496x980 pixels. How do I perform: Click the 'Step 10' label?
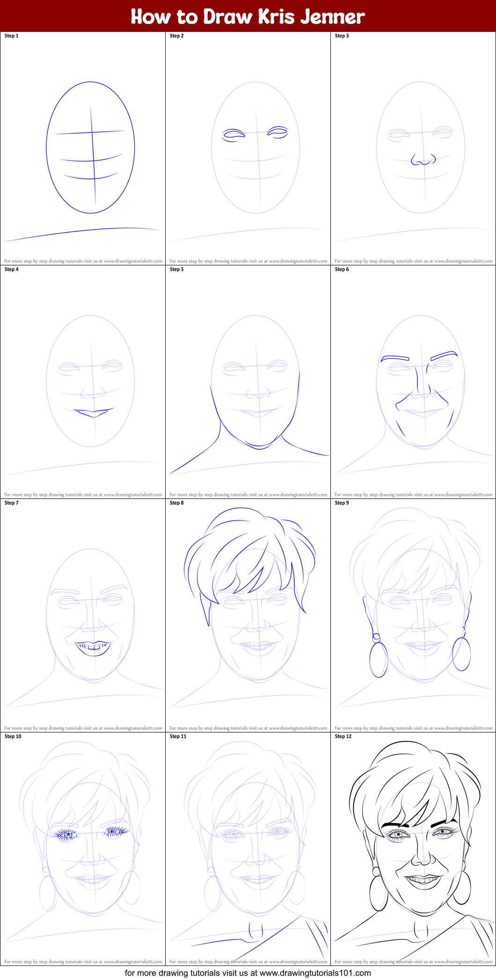point(13,736)
